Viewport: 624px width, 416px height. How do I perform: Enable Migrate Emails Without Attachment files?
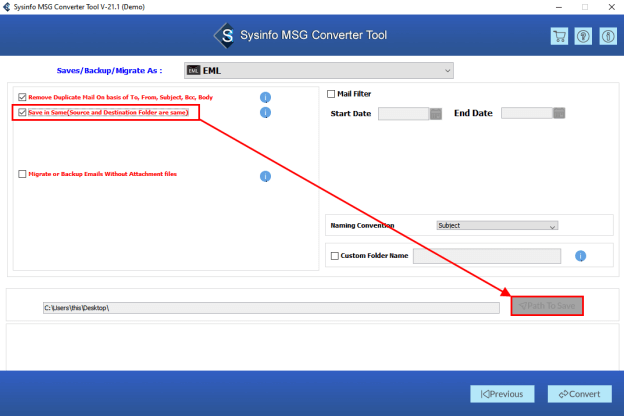(x=22, y=174)
